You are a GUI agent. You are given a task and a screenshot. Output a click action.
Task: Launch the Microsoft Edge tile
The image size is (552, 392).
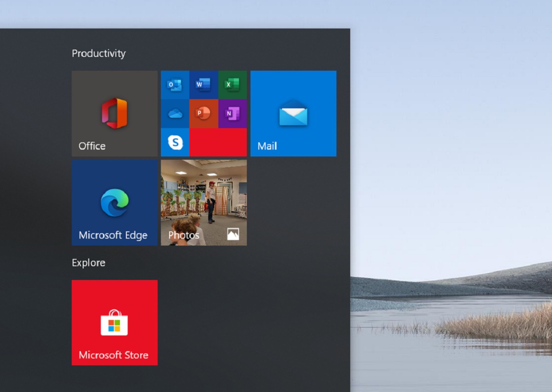115,202
